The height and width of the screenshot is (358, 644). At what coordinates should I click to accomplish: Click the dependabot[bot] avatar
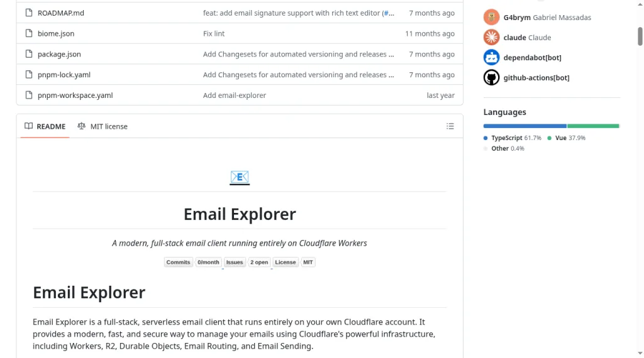click(x=491, y=57)
